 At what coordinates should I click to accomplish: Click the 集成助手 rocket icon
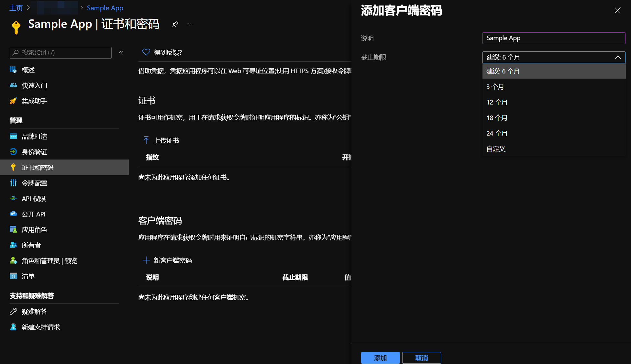point(13,101)
